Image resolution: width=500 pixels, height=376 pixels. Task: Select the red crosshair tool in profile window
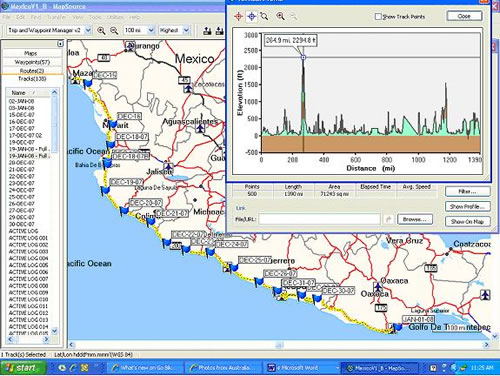238,16
